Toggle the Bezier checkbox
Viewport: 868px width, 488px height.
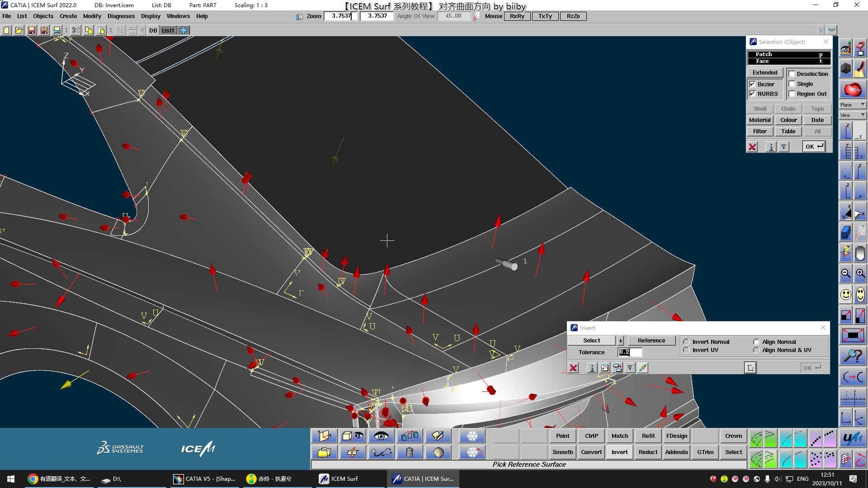point(752,84)
